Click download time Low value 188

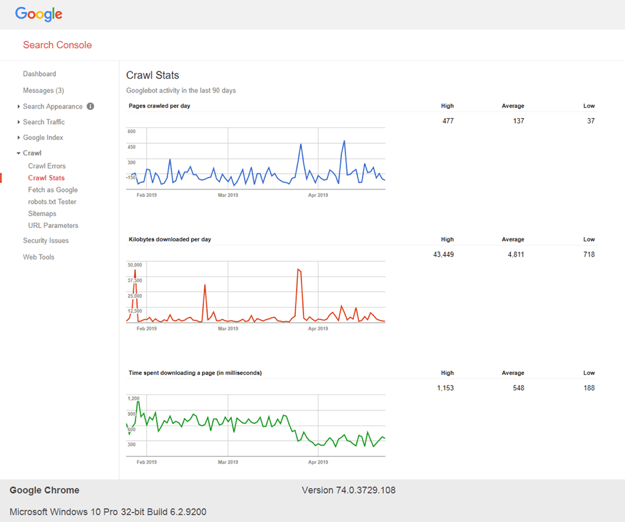pos(589,388)
